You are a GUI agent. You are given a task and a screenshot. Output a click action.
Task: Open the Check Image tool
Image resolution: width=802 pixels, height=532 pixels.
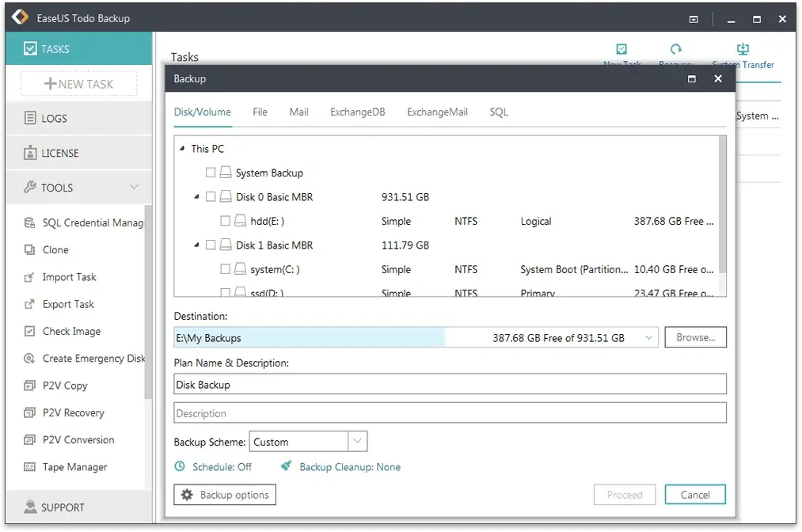[x=70, y=331]
